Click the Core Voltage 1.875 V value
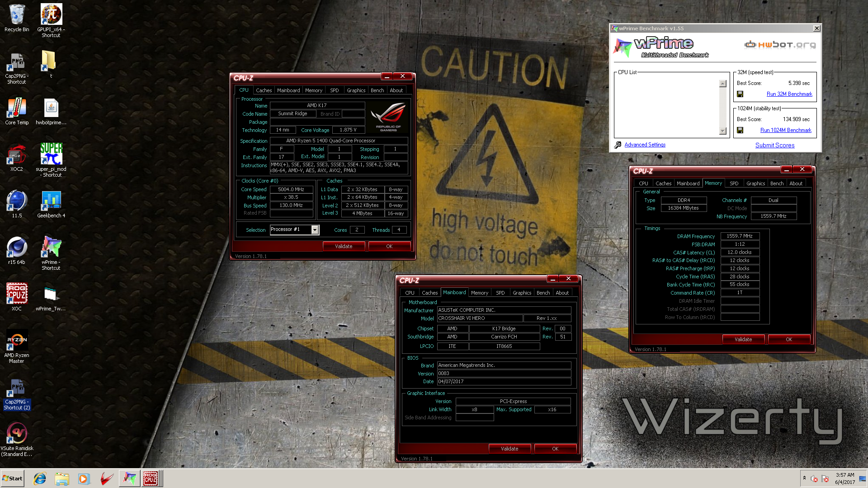The width and height of the screenshot is (868, 488). coord(348,130)
